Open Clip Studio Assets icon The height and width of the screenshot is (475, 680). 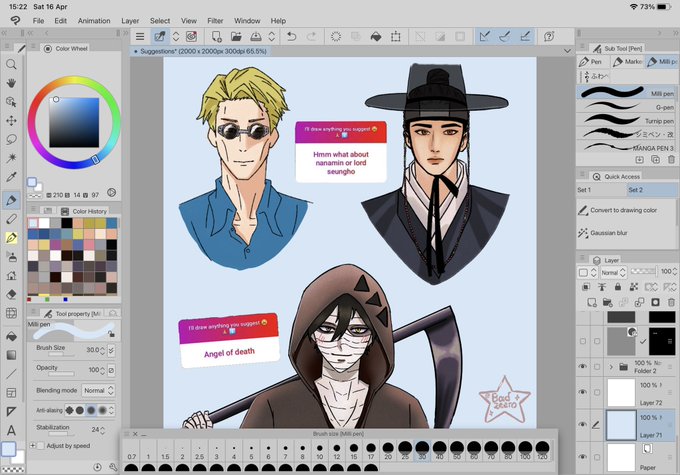point(191,37)
